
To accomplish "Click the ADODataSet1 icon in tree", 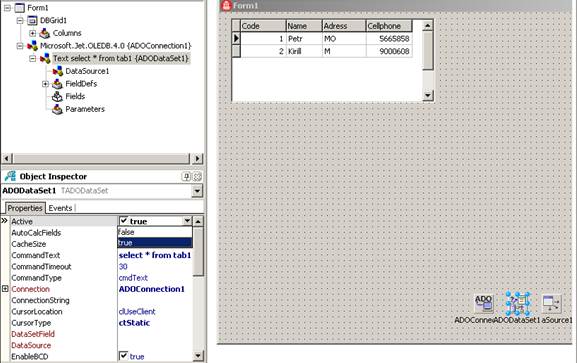I will pyautogui.click(x=45, y=58).
